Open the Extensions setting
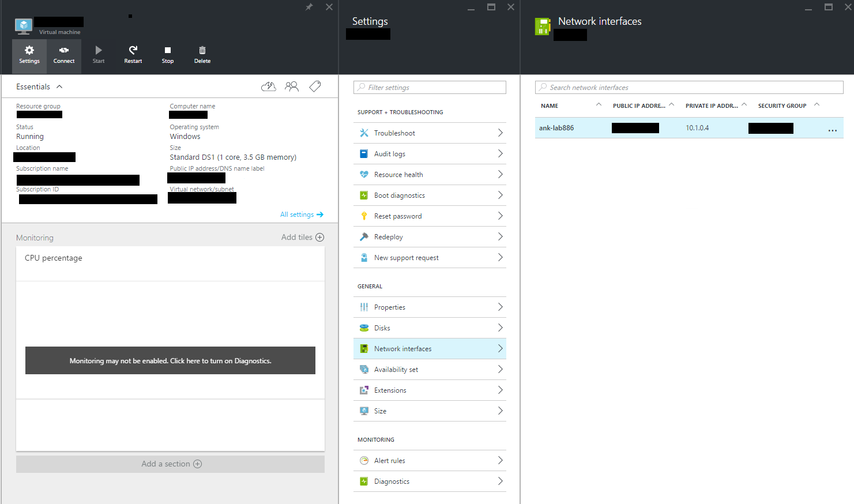 point(430,390)
